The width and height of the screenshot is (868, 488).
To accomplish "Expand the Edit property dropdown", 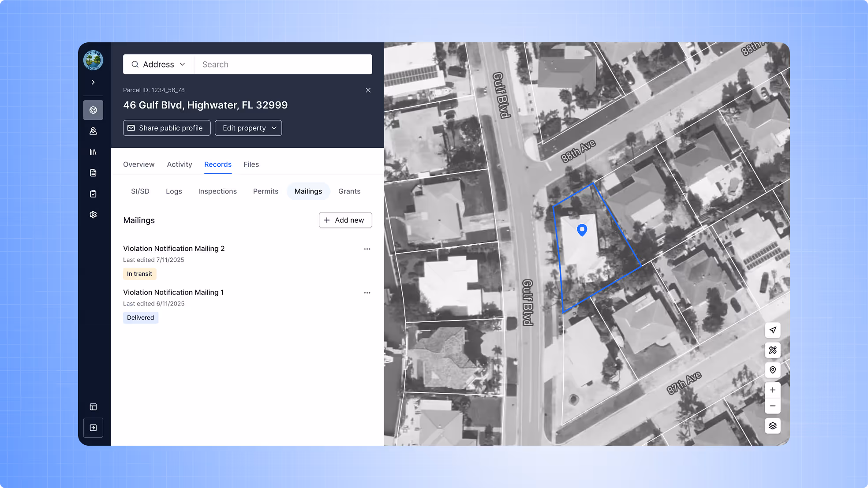I will pyautogui.click(x=248, y=128).
